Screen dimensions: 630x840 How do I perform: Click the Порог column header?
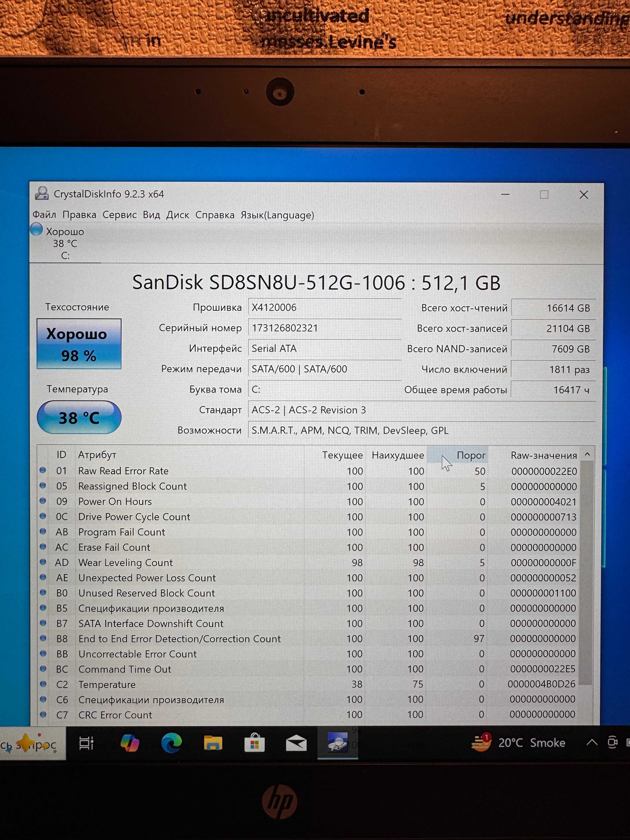click(457, 455)
